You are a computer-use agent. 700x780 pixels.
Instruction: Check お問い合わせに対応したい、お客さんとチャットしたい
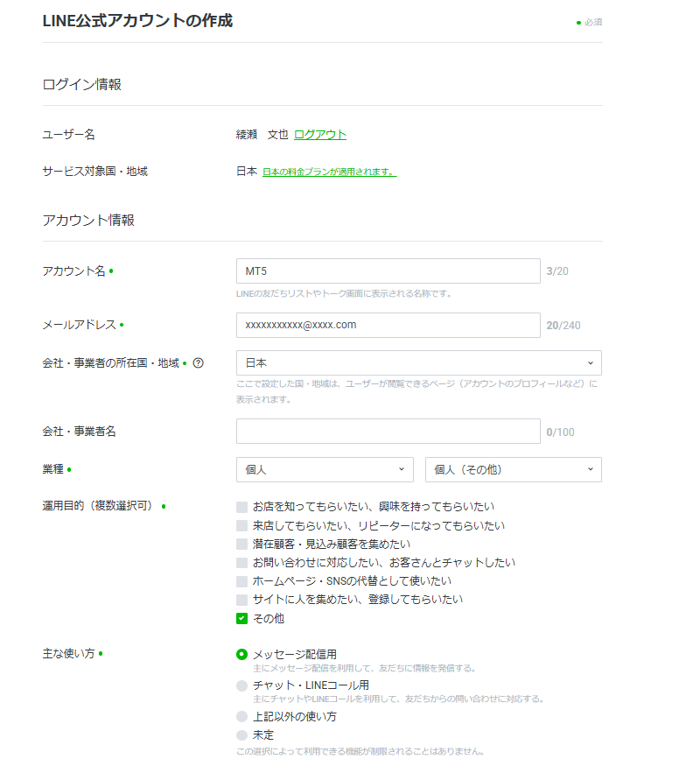(242, 563)
